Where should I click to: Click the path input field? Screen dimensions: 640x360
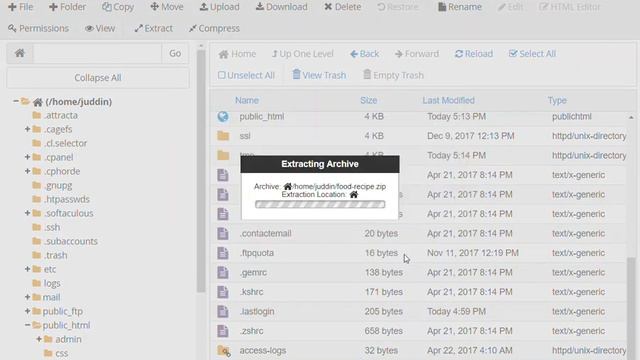pos(97,53)
